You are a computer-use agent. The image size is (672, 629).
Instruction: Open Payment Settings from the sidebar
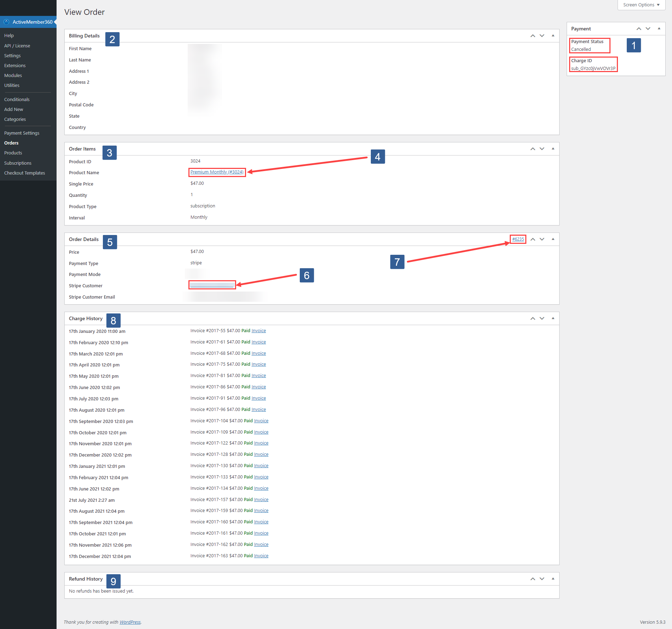pyautogui.click(x=22, y=133)
